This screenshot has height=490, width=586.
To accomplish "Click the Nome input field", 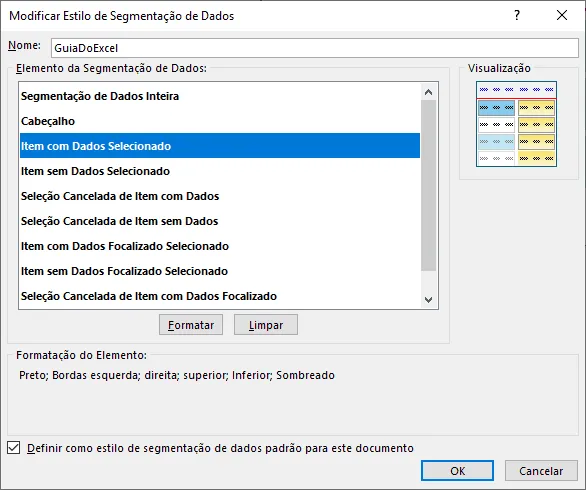I will tap(315, 48).
